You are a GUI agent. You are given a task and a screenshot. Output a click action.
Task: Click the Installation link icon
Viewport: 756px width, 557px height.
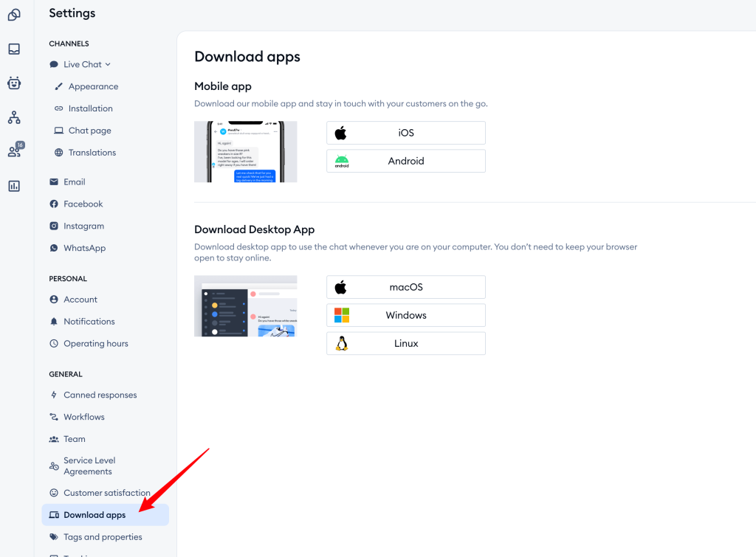coord(59,108)
